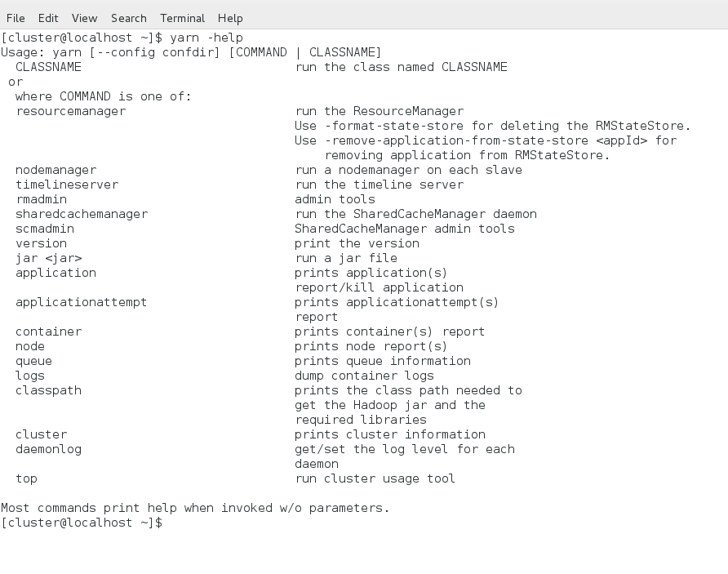
Task: Open the Edit menu
Action: coord(48,18)
